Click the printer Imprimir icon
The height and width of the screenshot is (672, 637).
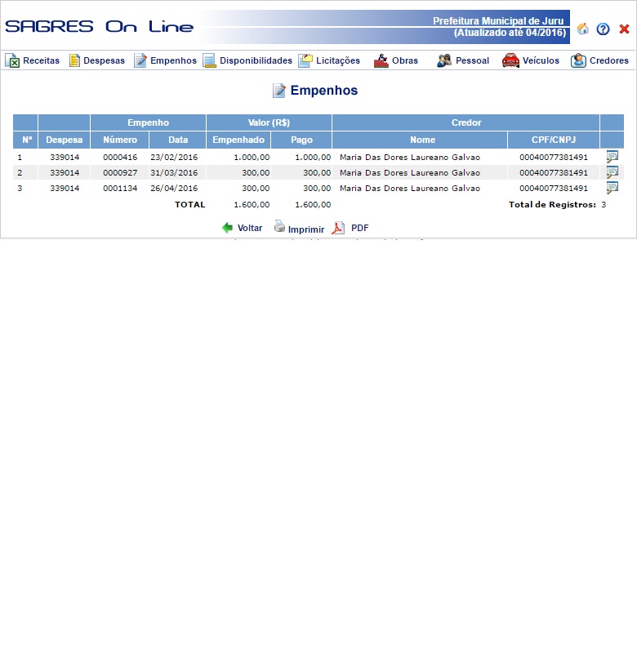pos(280,227)
